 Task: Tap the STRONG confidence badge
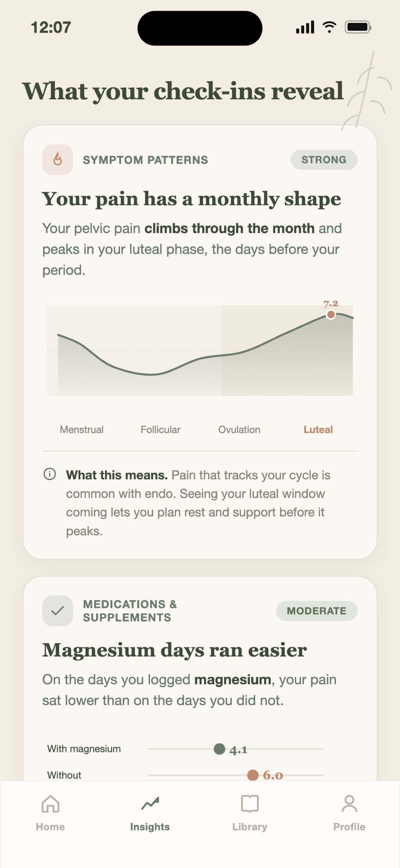coord(324,160)
